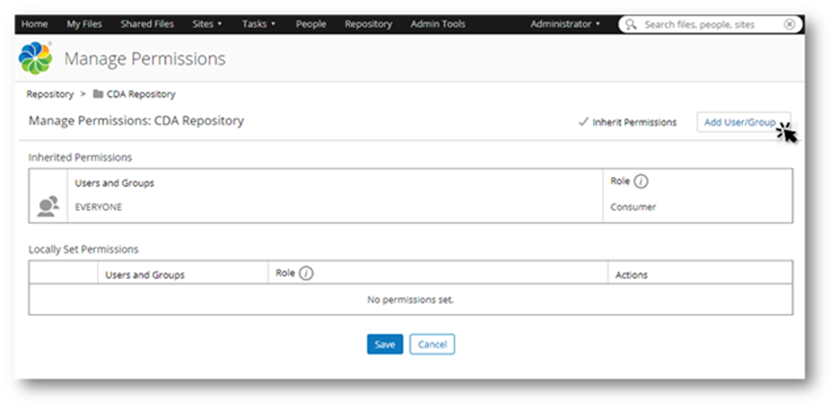Expand the Sites dropdown menu
Viewport: 835px width, 409px height.
207,24
